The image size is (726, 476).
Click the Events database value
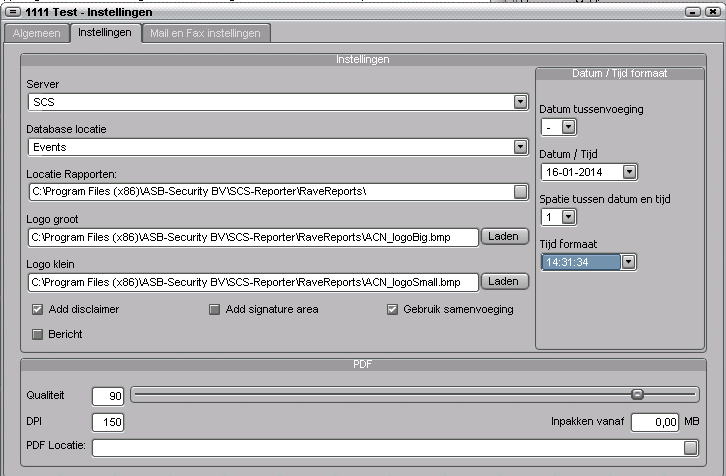point(50,147)
